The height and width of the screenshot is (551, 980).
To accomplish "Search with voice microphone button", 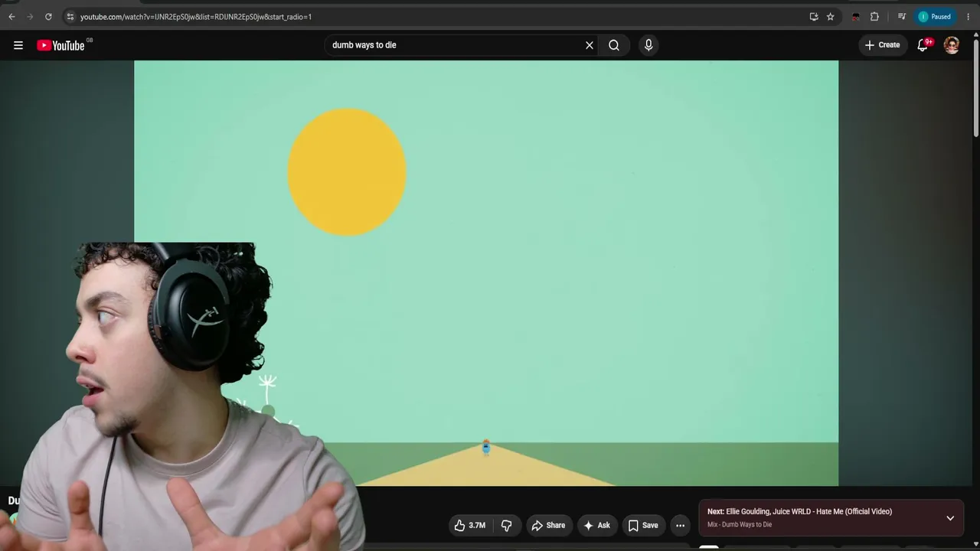I will pos(648,45).
